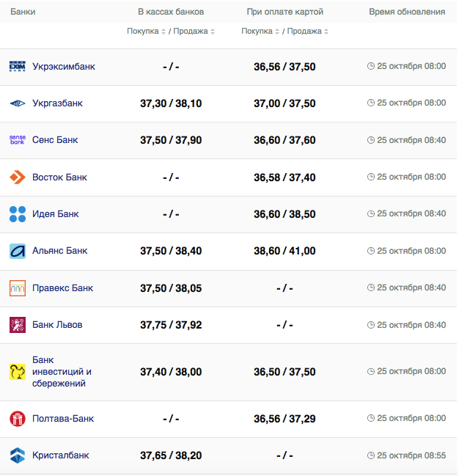Click the Sense Bank logo icon
The width and height of the screenshot is (459, 476).
(x=17, y=140)
